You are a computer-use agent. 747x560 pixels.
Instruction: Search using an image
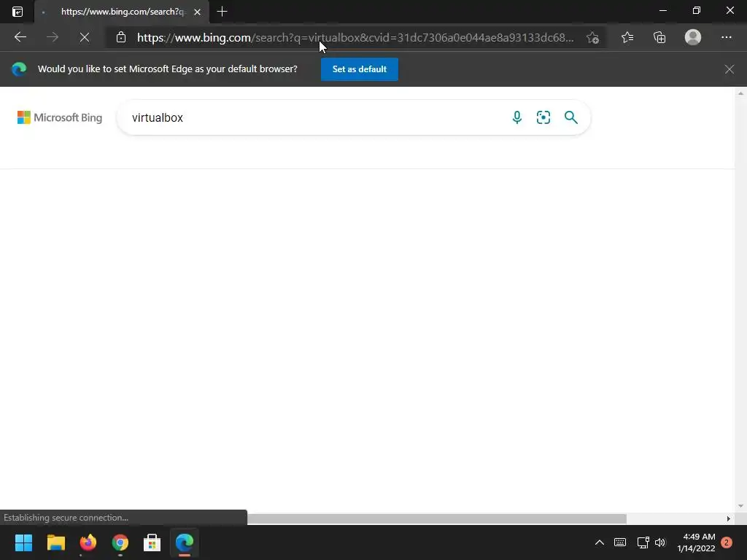543,117
